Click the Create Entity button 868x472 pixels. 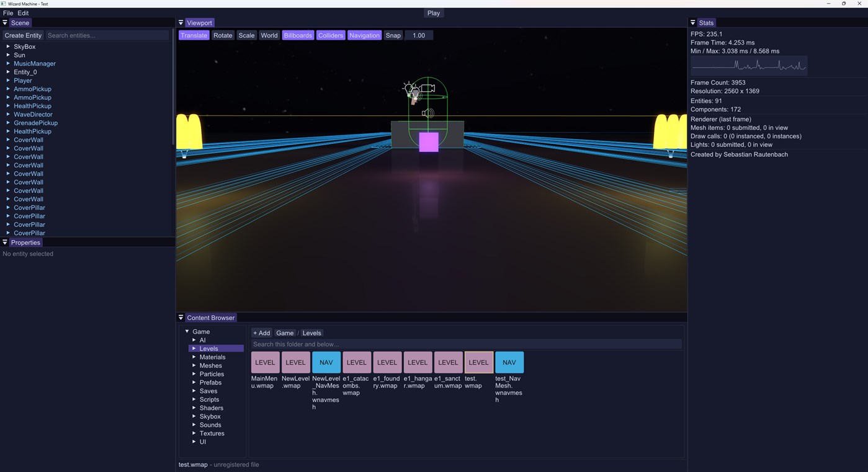click(23, 35)
